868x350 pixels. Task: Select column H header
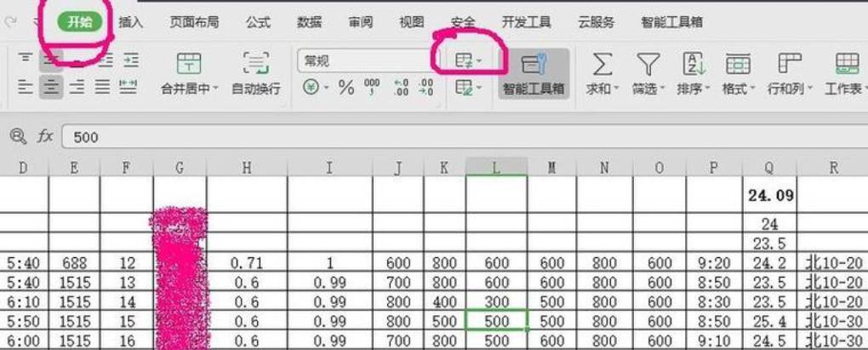(x=247, y=167)
